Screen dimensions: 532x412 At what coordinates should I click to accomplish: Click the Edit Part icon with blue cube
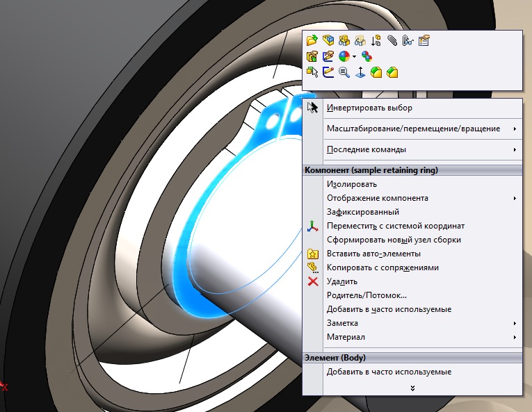tap(328, 40)
